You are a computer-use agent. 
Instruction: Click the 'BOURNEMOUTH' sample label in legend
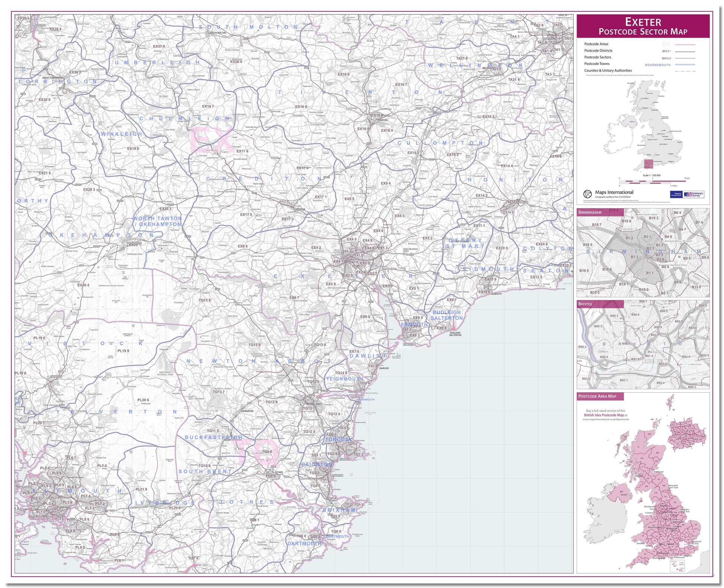pos(658,65)
